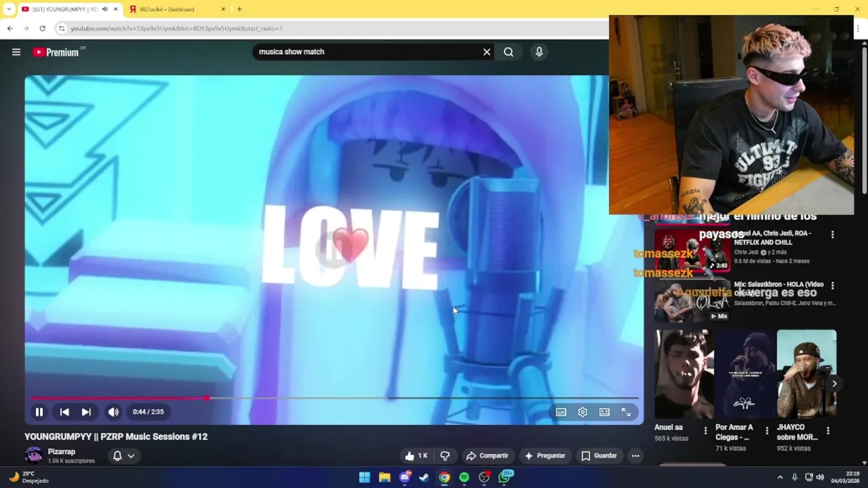Reload the current page

point(42,28)
